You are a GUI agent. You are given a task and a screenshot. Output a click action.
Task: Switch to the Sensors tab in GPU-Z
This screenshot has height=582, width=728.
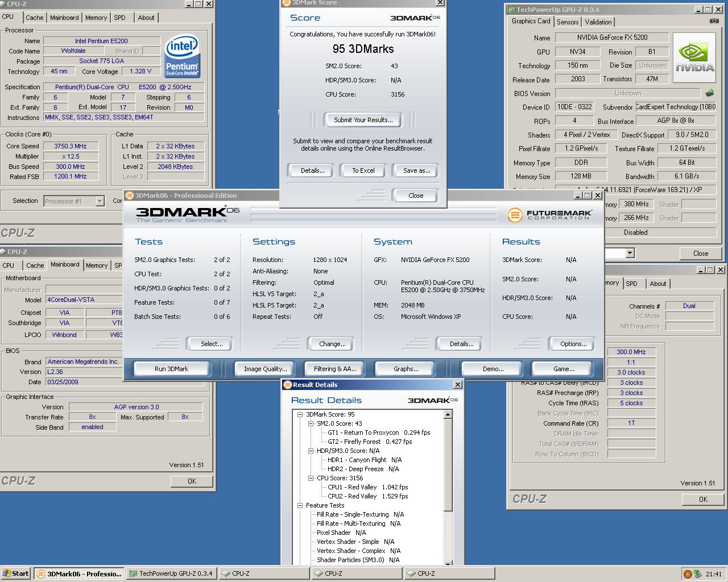pos(568,22)
